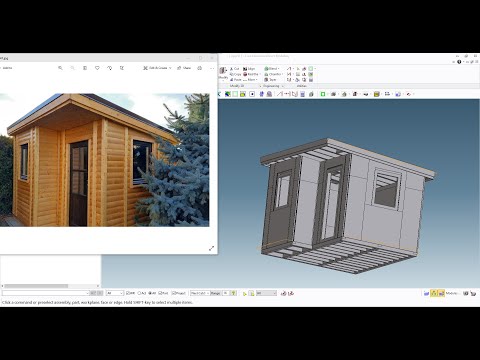This screenshot has height=360, width=480.
Task: Click the Modify tool in the CAD ribbon
Action: pyautogui.click(x=223, y=73)
